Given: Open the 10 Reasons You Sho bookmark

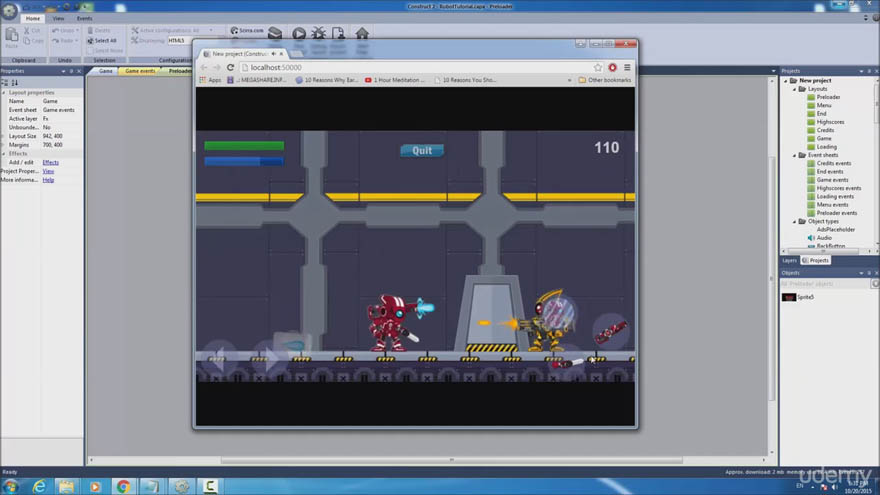Looking at the screenshot, I should [465, 80].
